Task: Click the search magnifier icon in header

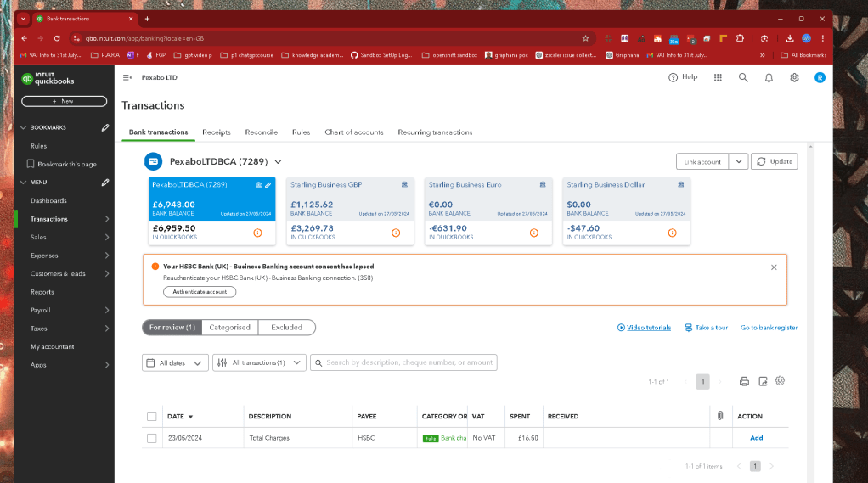Action: tap(743, 77)
